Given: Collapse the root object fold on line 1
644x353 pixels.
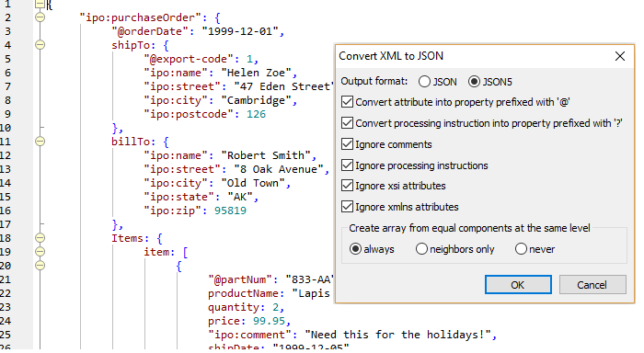Looking at the screenshot, I should coord(40,4).
